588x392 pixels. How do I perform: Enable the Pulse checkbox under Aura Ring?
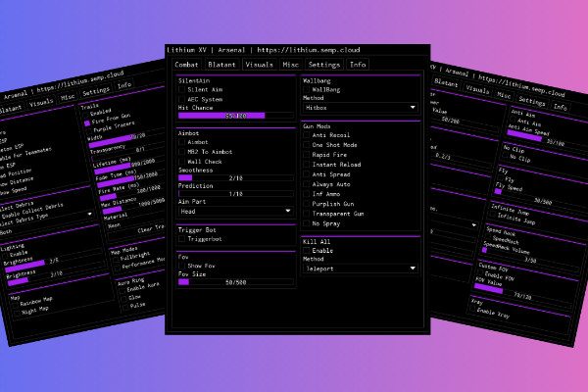(x=125, y=307)
